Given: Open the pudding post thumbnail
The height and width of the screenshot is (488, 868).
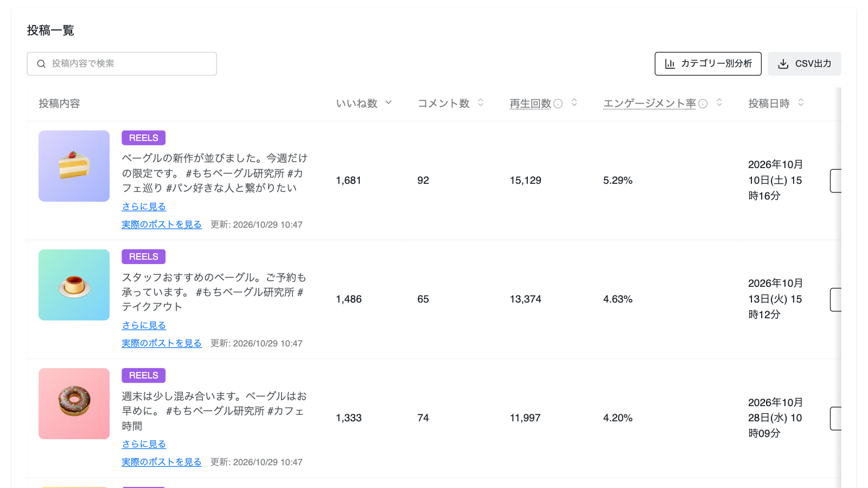Looking at the screenshot, I should point(74,285).
